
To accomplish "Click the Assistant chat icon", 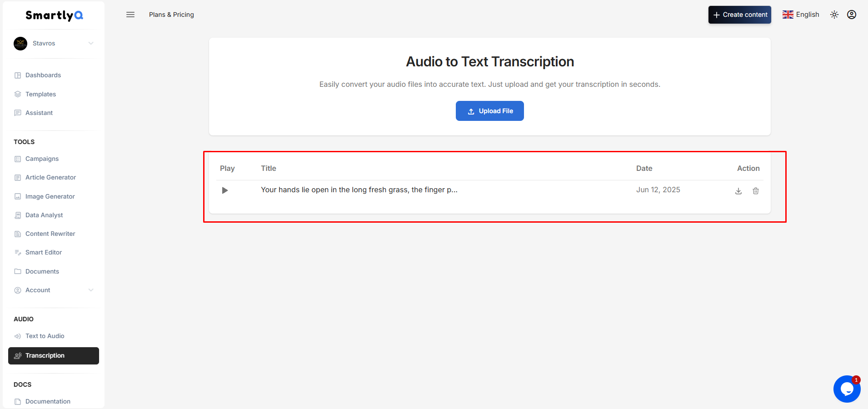I will (18, 113).
